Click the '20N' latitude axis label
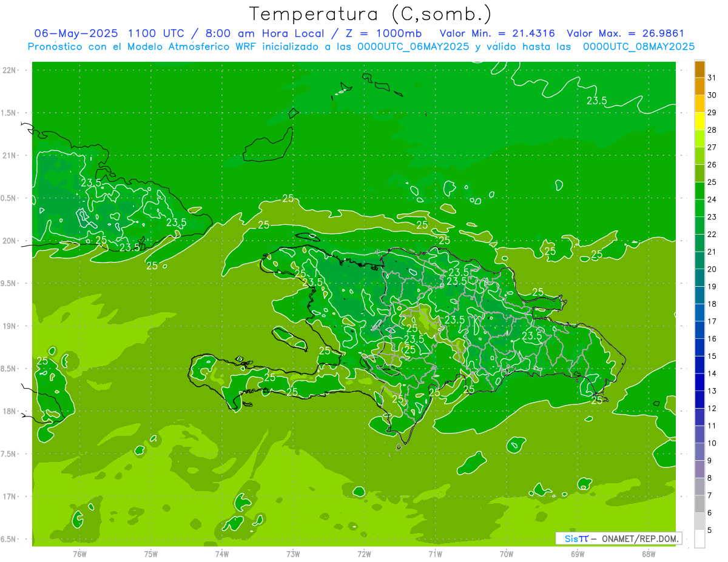728x562 pixels. pos(9,241)
